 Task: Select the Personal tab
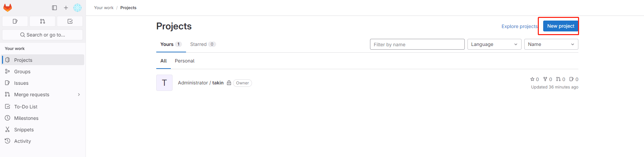click(x=185, y=61)
